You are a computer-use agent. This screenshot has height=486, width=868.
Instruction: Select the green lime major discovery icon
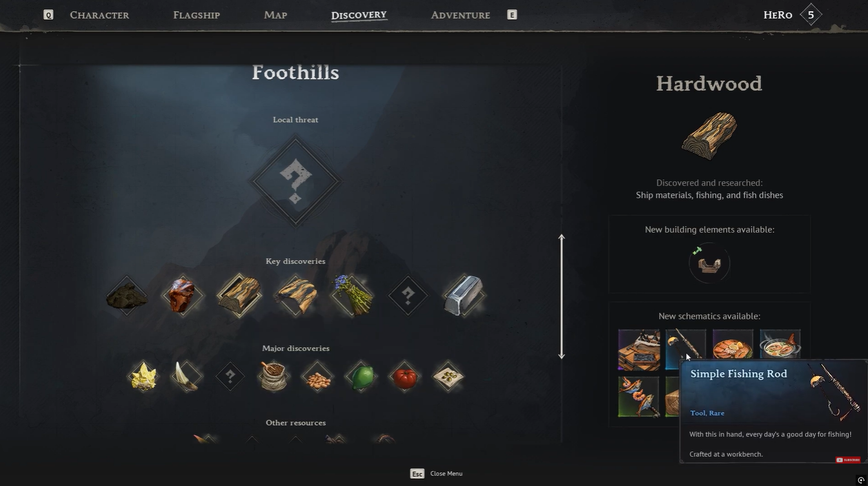tap(361, 376)
